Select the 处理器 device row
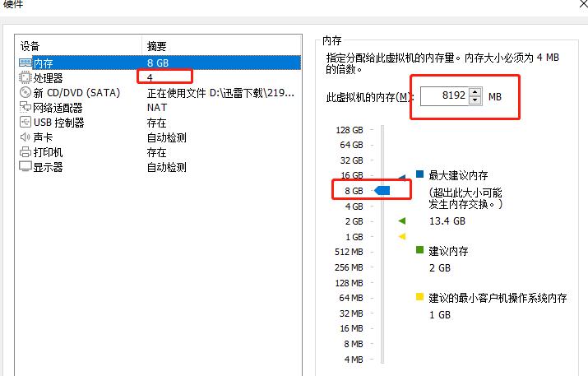The height and width of the screenshot is (376, 588). coord(158,77)
